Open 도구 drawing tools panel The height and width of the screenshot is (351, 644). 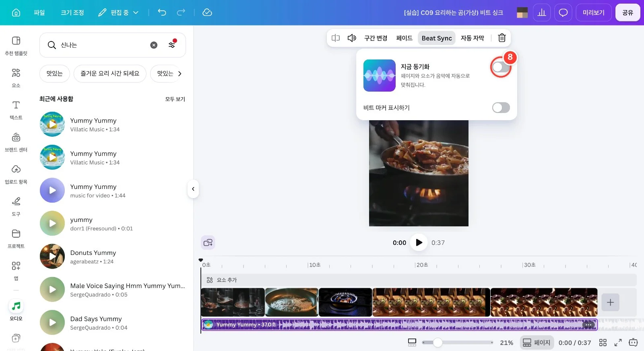click(16, 206)
